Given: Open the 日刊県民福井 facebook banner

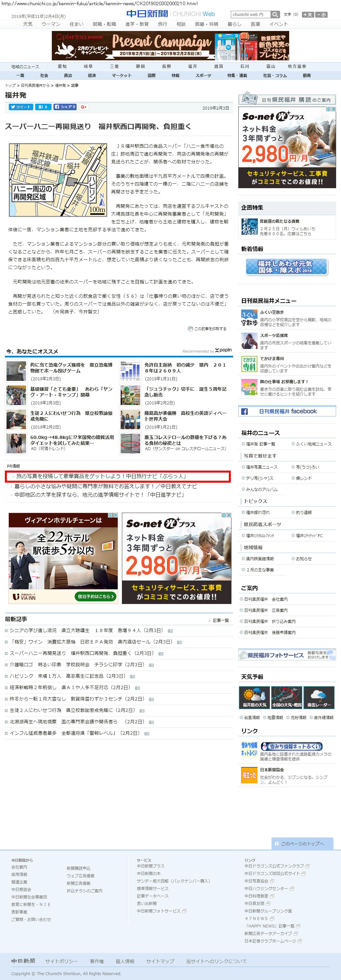Looking at the screenshot, I should tap(287, 411).
